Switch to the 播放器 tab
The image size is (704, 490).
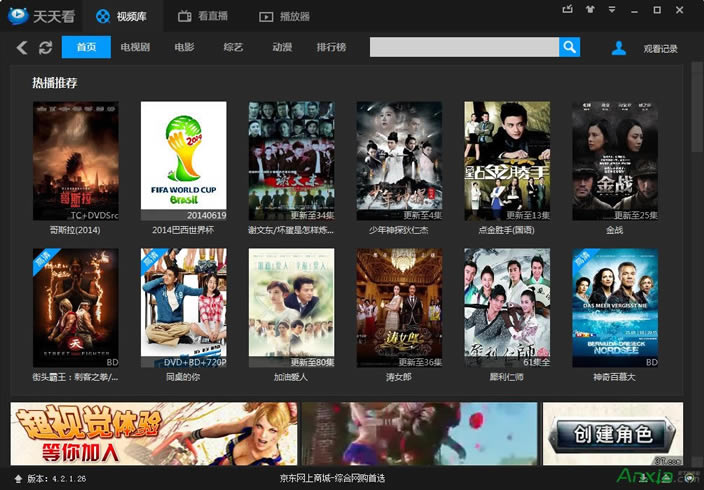284,16
